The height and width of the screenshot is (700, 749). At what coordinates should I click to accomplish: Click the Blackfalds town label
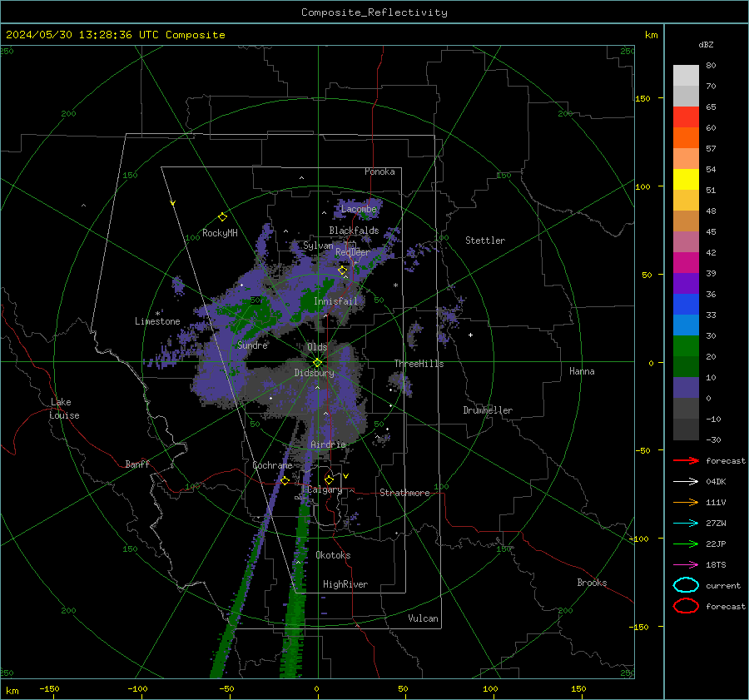(x=354, y=231)
